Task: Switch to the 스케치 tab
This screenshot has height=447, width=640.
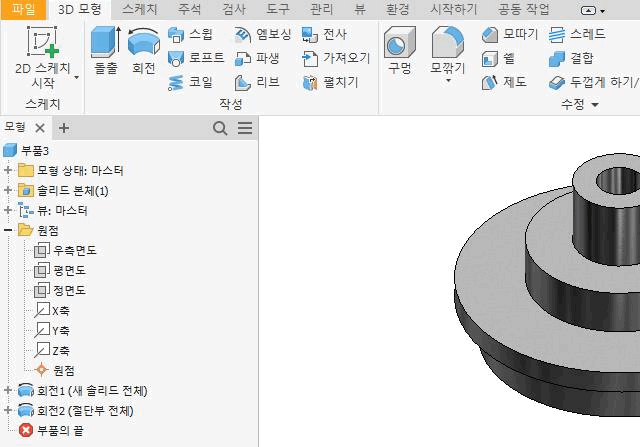Action: (x=140, y=9)
